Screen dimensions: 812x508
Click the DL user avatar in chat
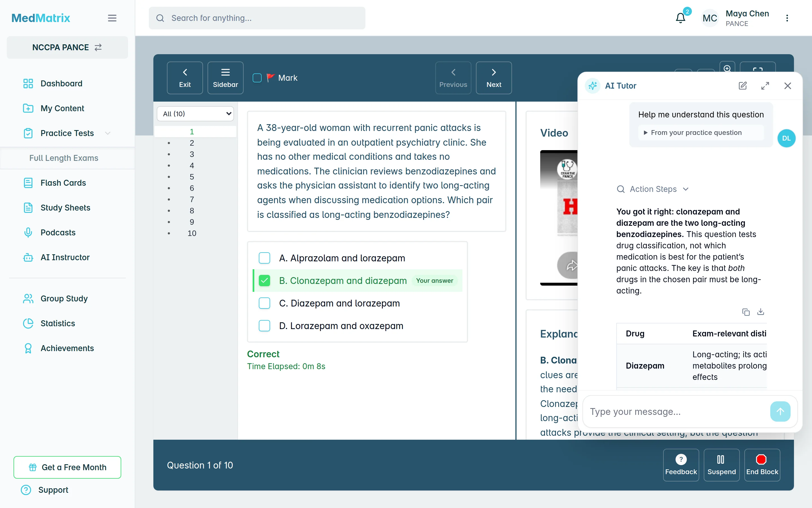(786, 138)
